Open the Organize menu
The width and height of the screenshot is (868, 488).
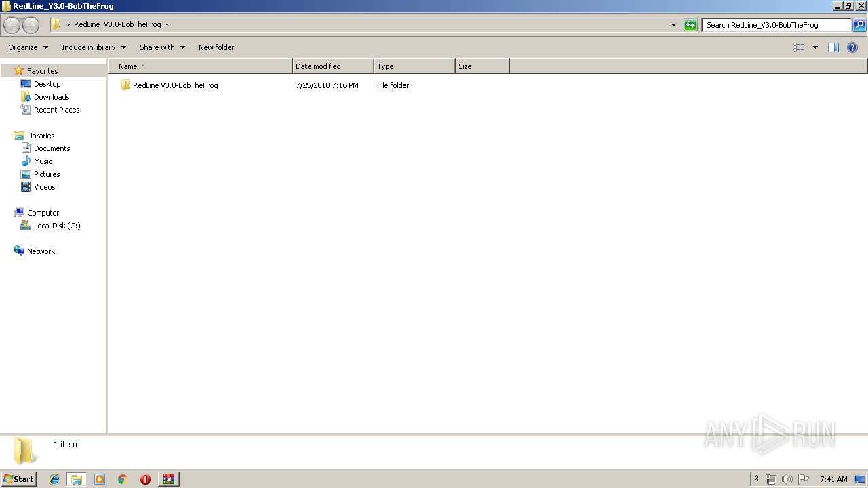28,47
